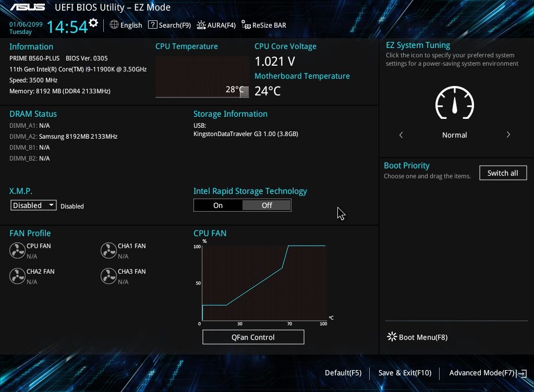This screenshot has height=392, width=534.
Task: Click the EZ System Tuning gauge icon
Action: (455, 103)
